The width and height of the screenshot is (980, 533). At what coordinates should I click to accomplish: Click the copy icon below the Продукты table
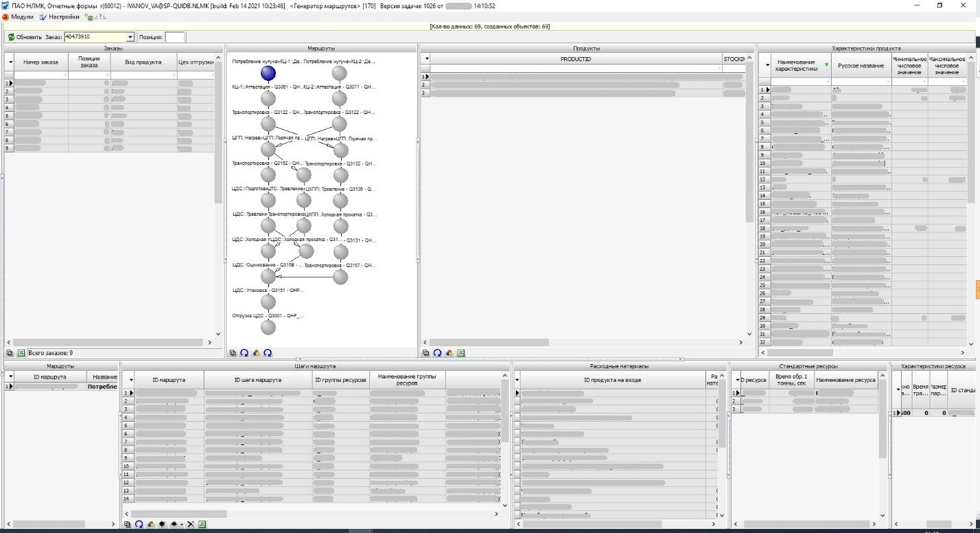(x=426, y=352)
